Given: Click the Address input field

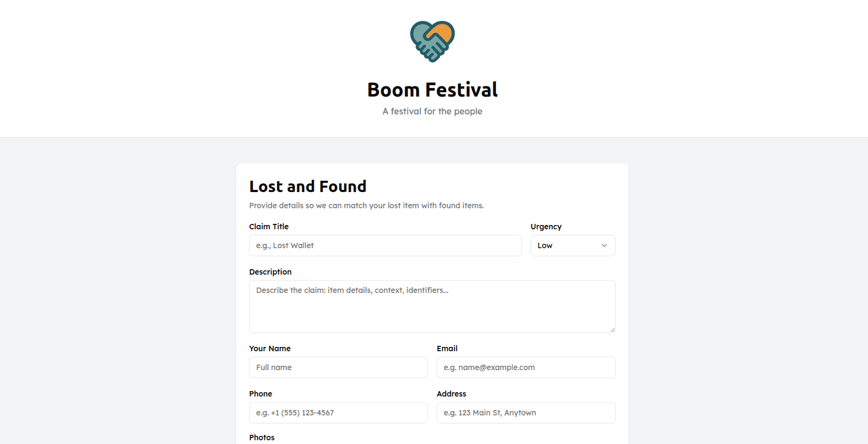Looking at the screenshot, I should 526,413.
